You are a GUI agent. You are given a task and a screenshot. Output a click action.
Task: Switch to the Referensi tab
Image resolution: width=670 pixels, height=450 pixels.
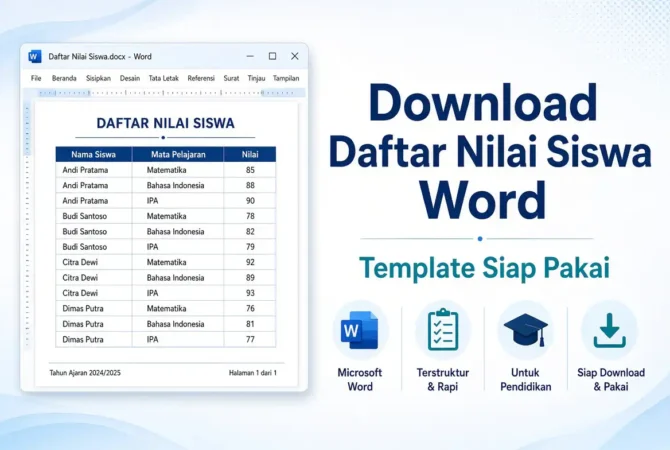pos(201,78)
